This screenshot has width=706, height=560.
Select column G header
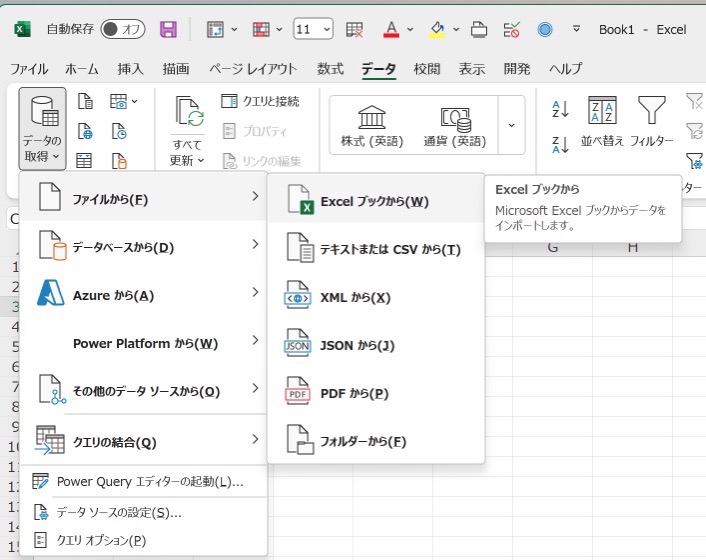click(552, 248)
